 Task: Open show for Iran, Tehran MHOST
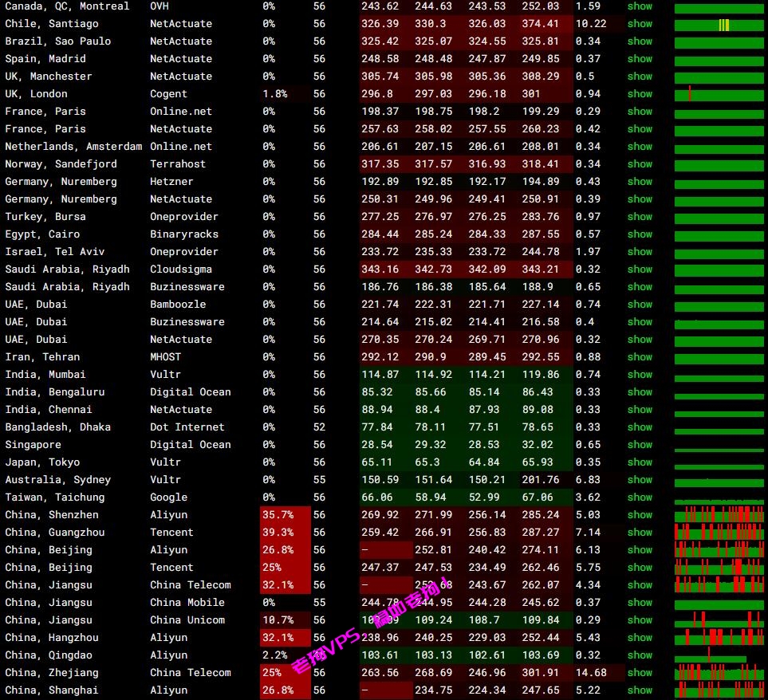coord(640,357)
